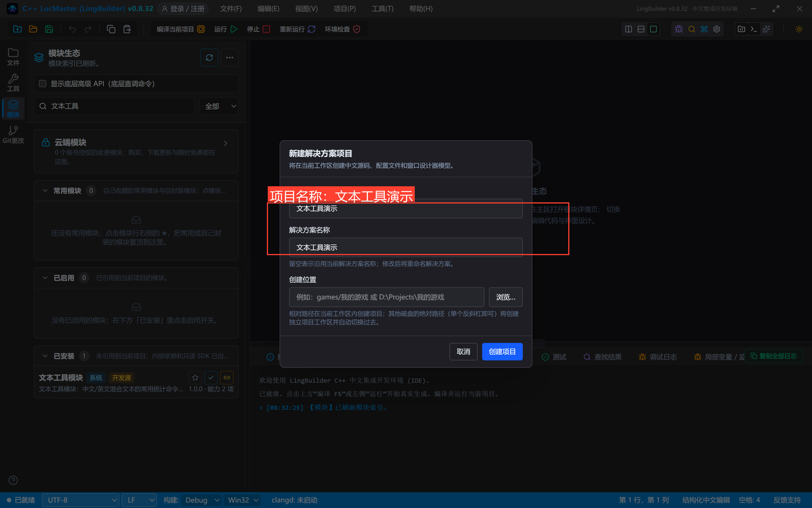Click 复制全部日志 button
812x508 pixels.
(x=773, y=356)
